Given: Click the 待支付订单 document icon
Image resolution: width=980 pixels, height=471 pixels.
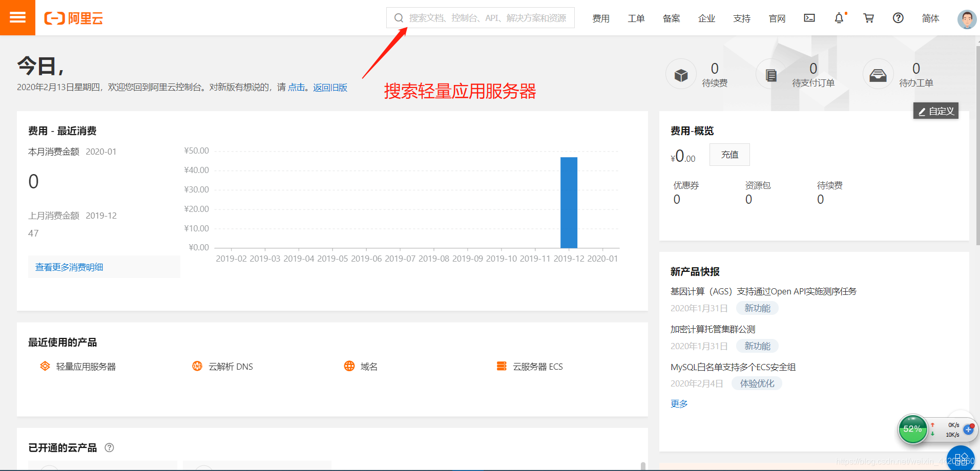Looking at the screenshot, I should click(x=771, y=75).
